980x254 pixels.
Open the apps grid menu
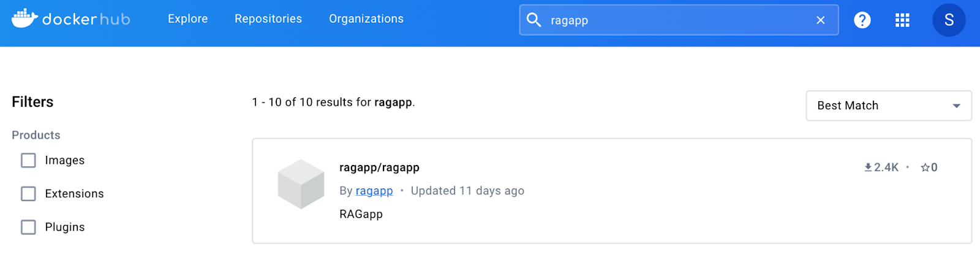(x=902, y=20)
